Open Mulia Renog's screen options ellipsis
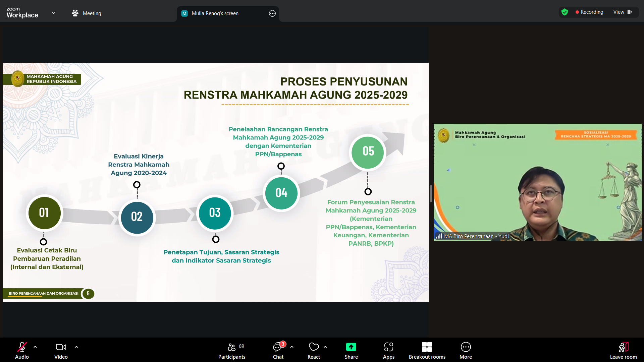The width and height of the screenshot is (644, 362). point(272,13)
